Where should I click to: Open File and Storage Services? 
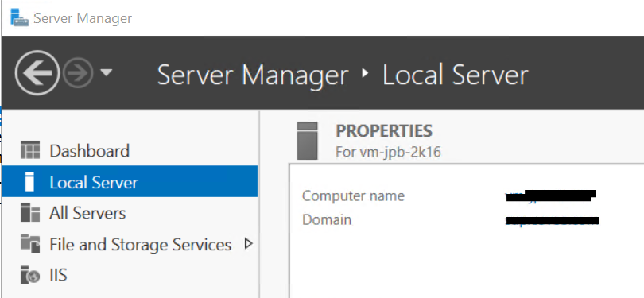141,245
